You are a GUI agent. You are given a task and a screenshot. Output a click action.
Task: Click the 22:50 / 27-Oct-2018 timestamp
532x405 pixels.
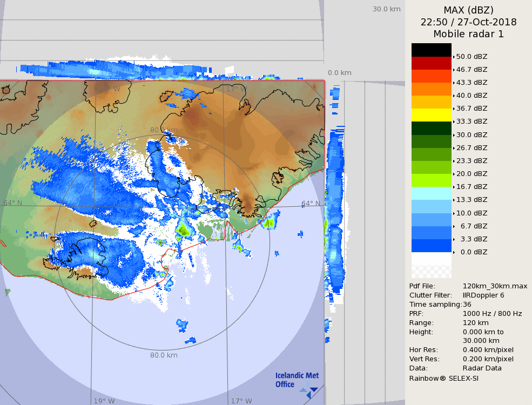click(468, 22)
